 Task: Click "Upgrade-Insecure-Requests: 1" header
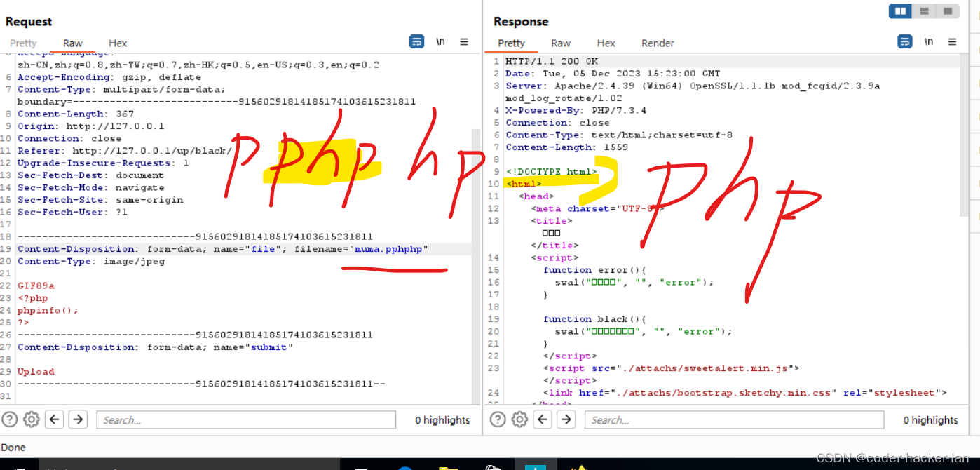[x=103, y=163]
